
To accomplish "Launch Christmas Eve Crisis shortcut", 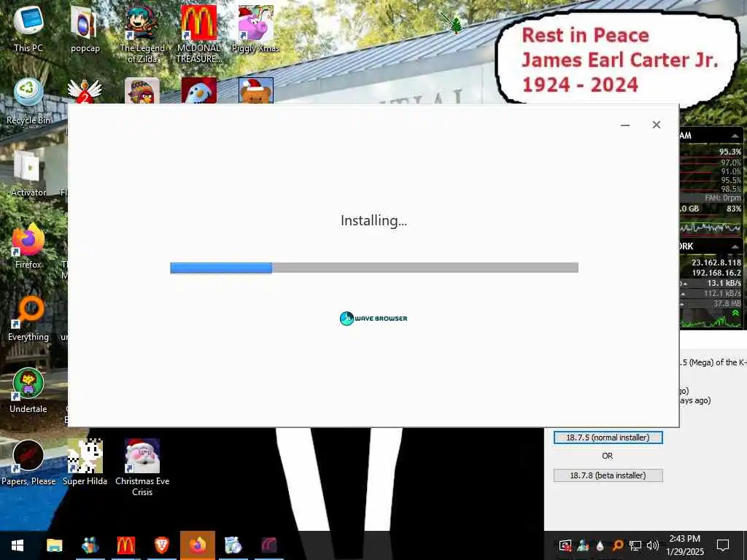I will click(x=142, y=467).
